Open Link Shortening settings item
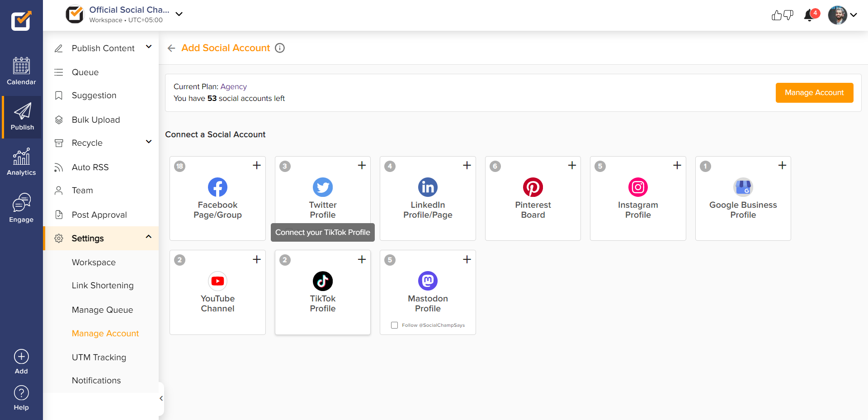 coord(103,286)
